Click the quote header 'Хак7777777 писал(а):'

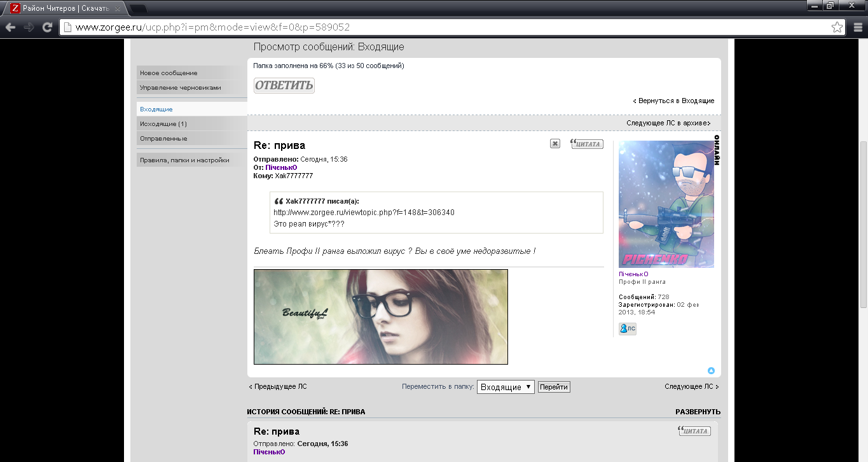322,201
